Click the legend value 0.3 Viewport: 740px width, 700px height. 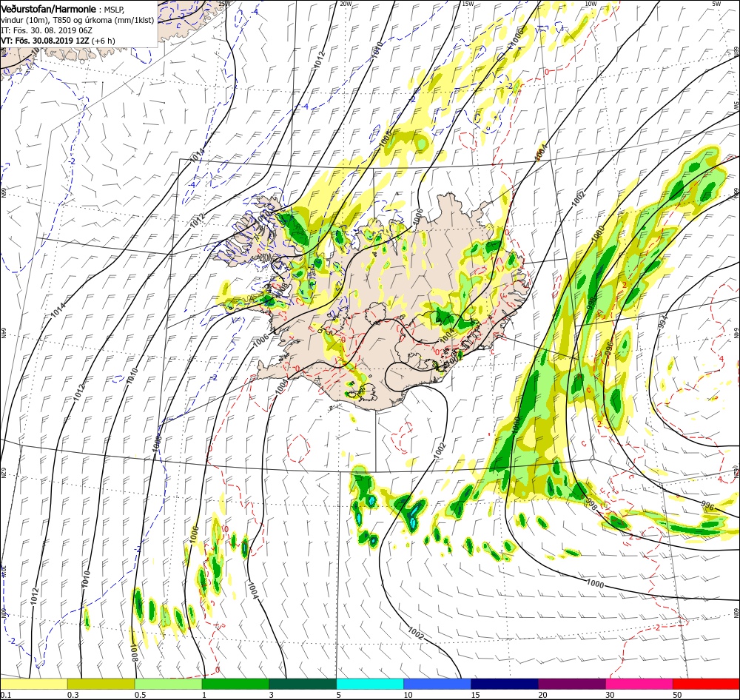[73, 694]
